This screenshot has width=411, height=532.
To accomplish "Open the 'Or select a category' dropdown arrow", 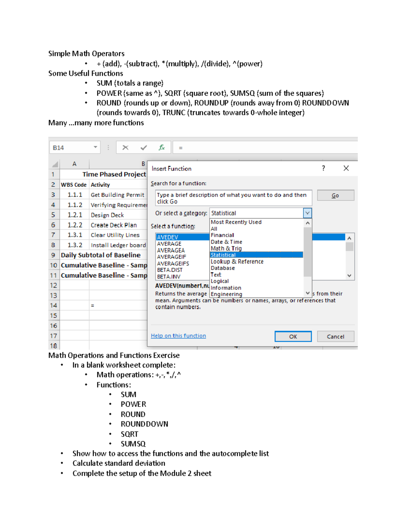I will (308, 213).
